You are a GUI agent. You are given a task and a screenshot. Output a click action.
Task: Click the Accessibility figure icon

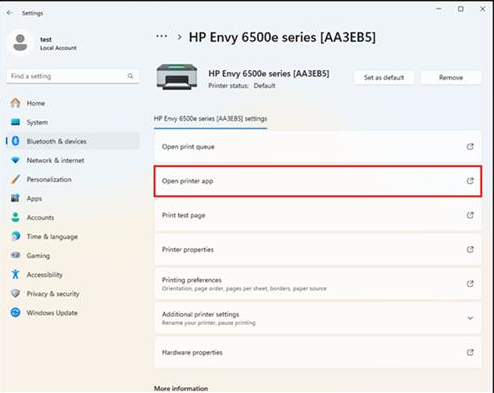click(x=15, y=274)
